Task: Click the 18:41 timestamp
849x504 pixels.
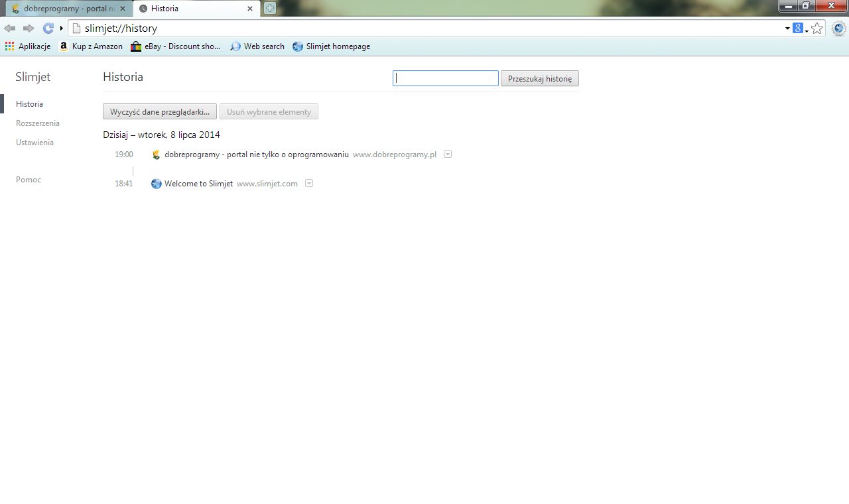Action: coord(124,184)
